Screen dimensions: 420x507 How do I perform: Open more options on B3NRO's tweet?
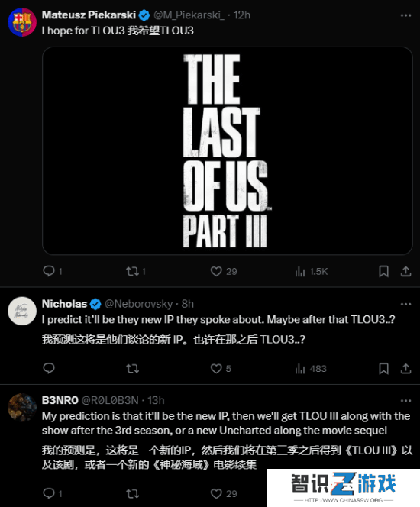tap(405, 401)
